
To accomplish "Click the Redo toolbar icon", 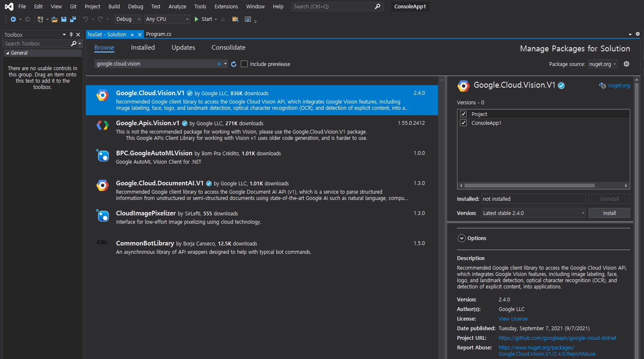I will [x=100, y=19].
